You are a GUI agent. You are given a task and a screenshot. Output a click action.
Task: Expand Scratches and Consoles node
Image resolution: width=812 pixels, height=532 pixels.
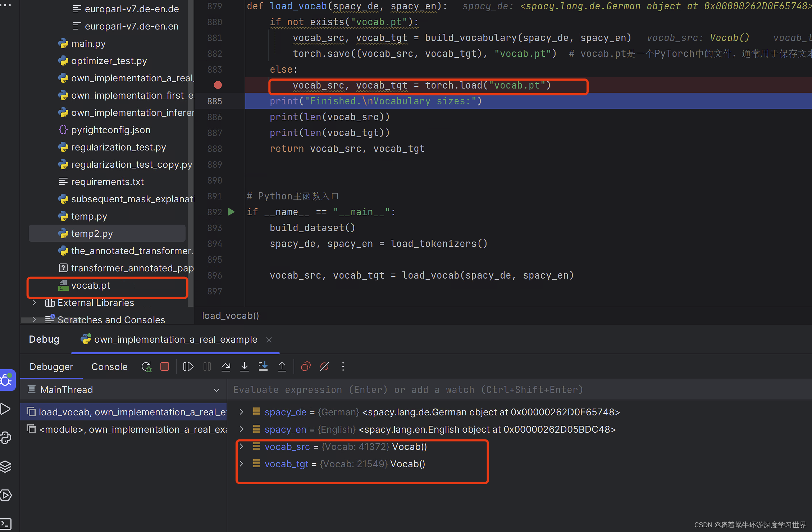pyautogui.click(x=35, y=320)
